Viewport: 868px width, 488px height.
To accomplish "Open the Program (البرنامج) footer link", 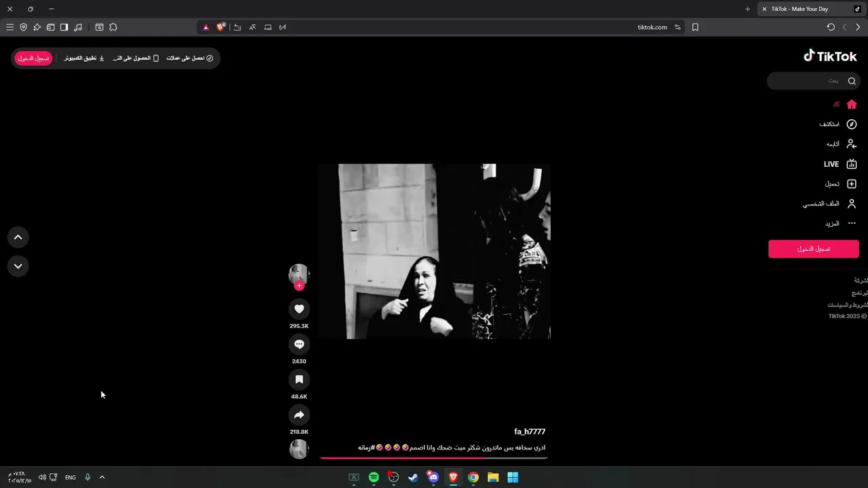I will [859, 293].
